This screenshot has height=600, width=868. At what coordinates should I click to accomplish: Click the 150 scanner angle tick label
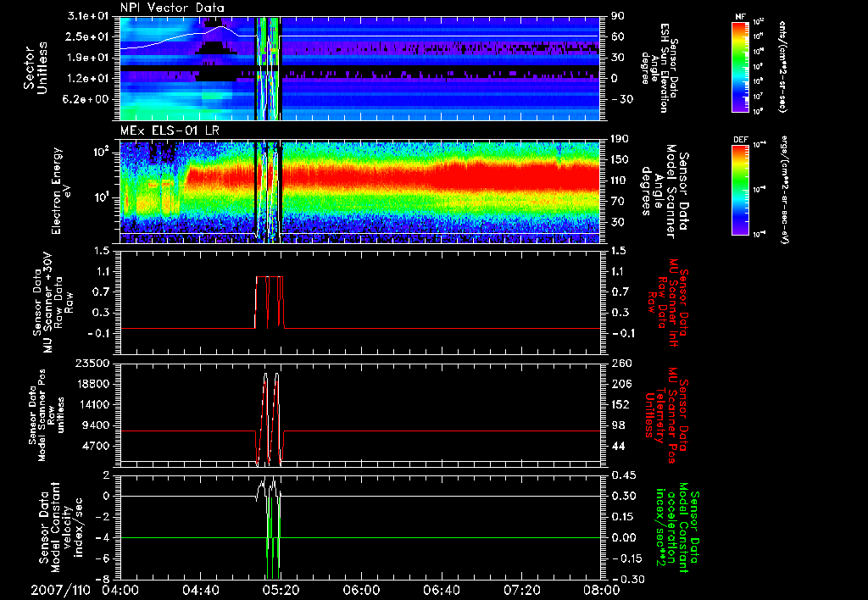620,159
